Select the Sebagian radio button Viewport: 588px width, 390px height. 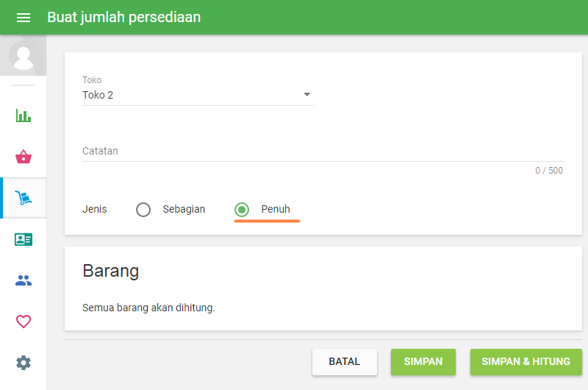click(143, 210)
